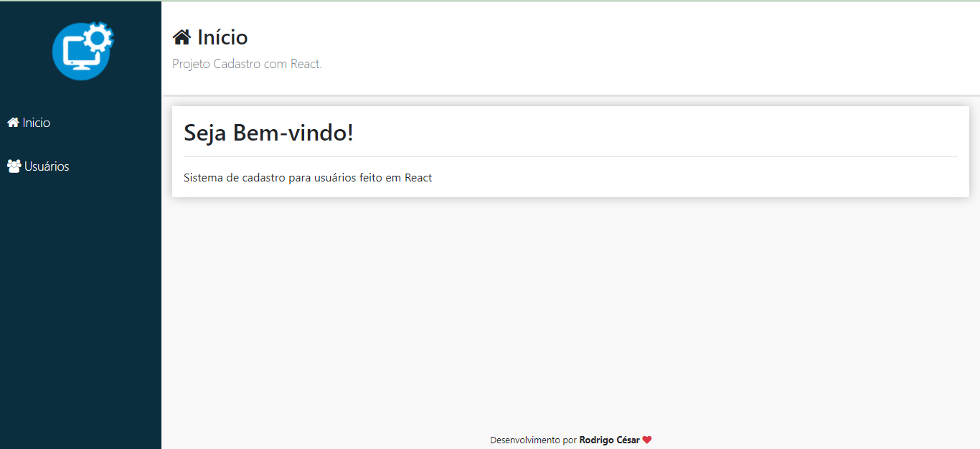Image resolution: width=980 pixels, height=449 pixels.
Task: Click the 'Seja Bem-vindo!' heading
Action: pyautogui.click(x=268, y=132)
